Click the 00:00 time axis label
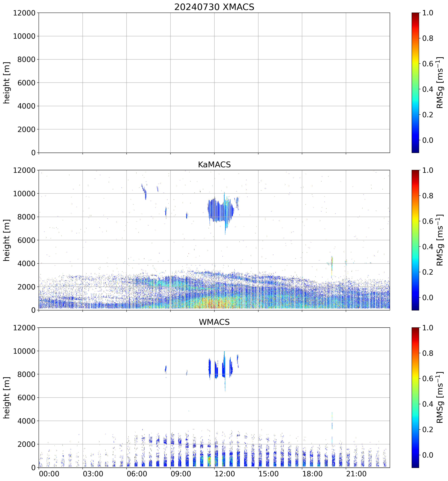 click(x=49, y=474)
